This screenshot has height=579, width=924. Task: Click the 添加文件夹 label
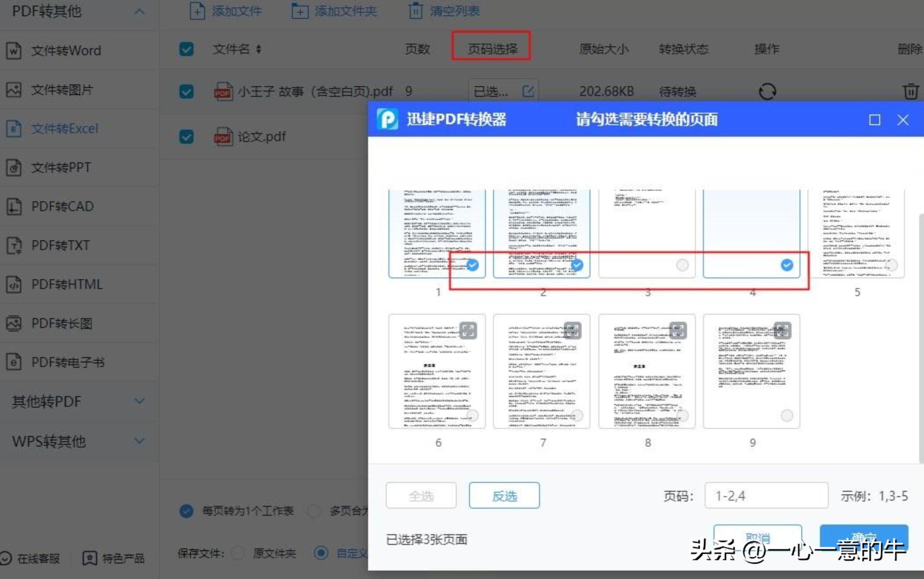tap(346, 11)
